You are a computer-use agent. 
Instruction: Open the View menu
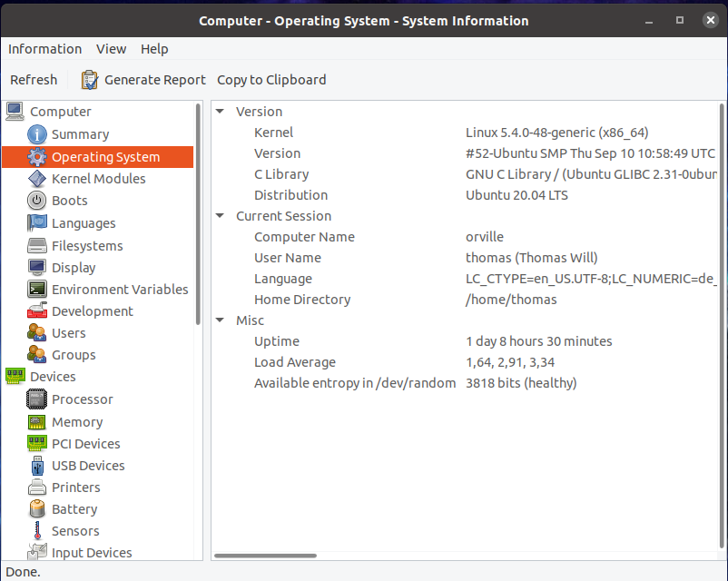point(112,49)
